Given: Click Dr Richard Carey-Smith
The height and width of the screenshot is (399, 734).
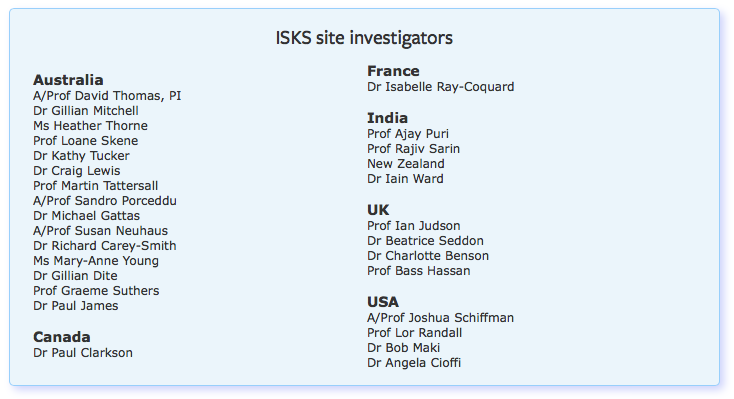Looking at the screenshot, I should (105, 246).
